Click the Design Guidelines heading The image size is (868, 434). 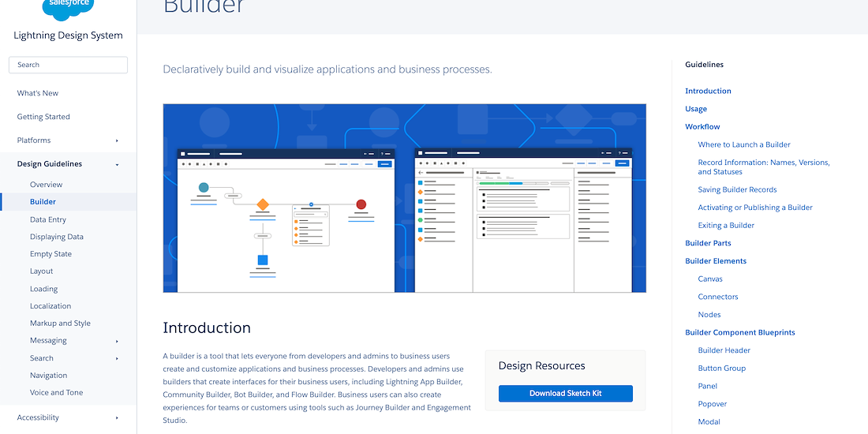[49, 164]
